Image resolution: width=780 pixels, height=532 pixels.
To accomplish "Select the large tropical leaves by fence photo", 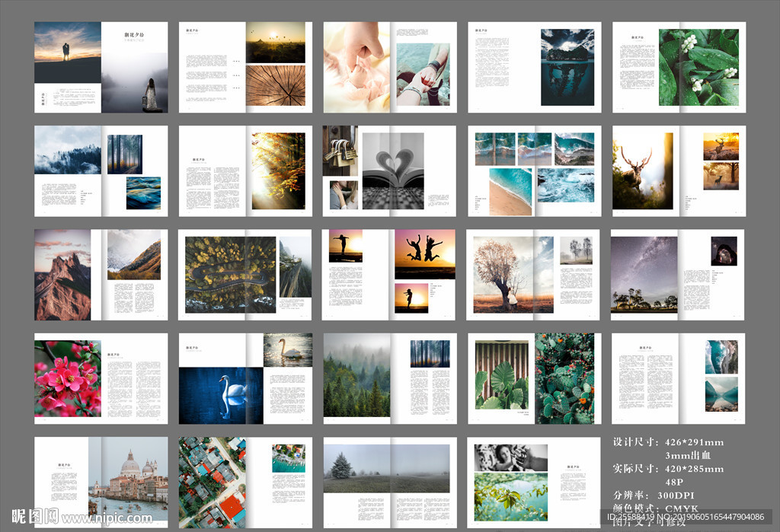I will (x=502, y=375).
